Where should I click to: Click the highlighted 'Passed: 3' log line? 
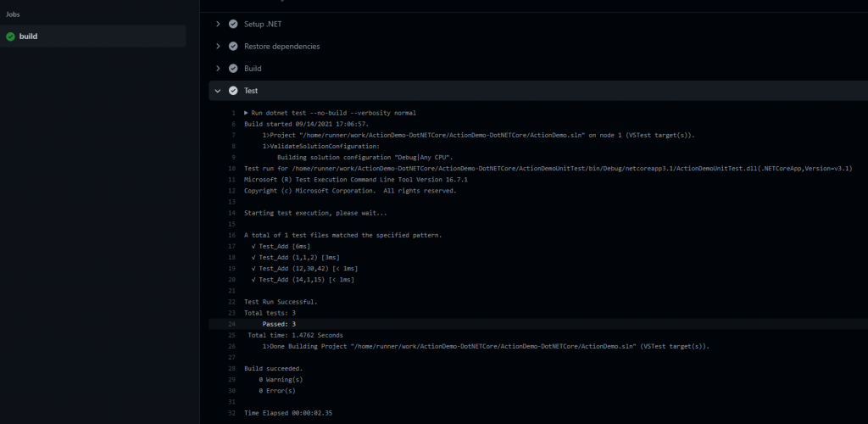click(x=278, y=324)
